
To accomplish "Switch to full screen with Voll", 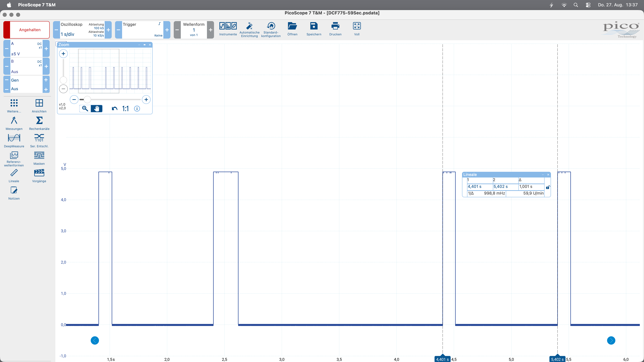I will 357,29.
